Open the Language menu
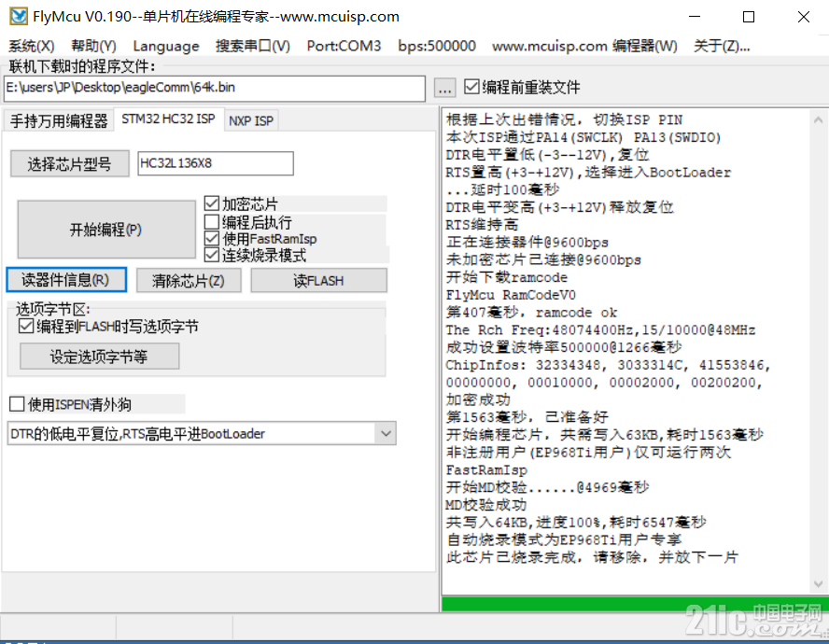This screenshot has width=829, height=644. pyautogui.click(x=166, y=46)
